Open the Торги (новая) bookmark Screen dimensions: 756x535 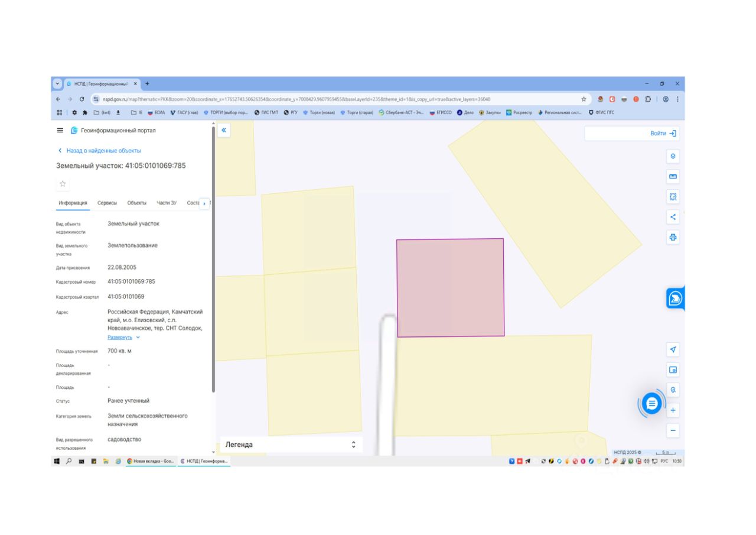[x=319, y=112]
